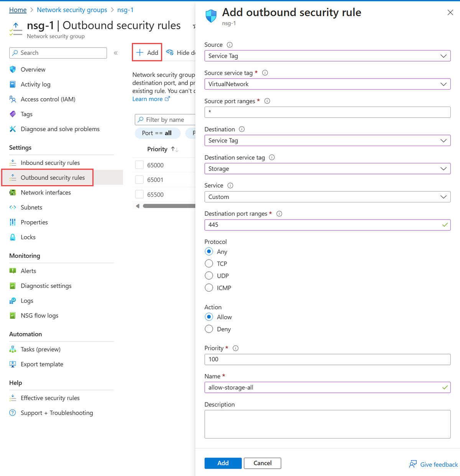Viewport: 460px width, 476px height.
Task: Select the TCP protocol radio button
Action: click(209, 264)
